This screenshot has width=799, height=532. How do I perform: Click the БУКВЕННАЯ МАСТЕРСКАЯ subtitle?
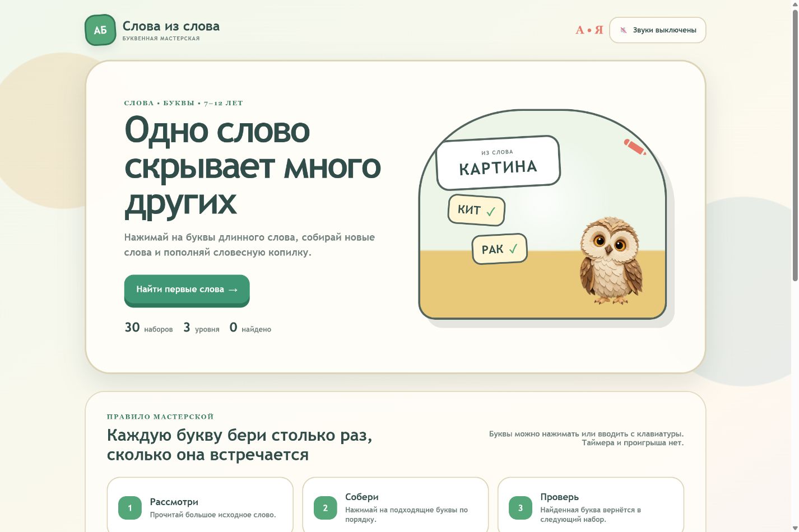pyautogui.click(x=161, y=39)
